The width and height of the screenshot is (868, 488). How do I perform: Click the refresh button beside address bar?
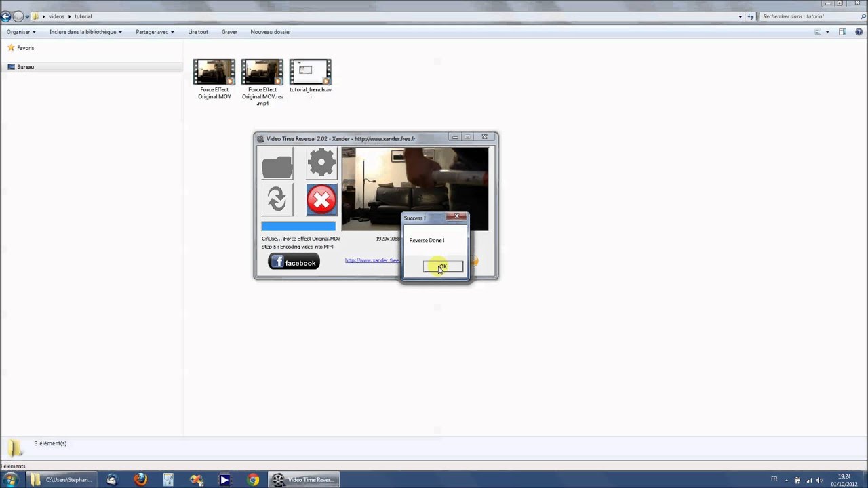[x=750, y=16]
